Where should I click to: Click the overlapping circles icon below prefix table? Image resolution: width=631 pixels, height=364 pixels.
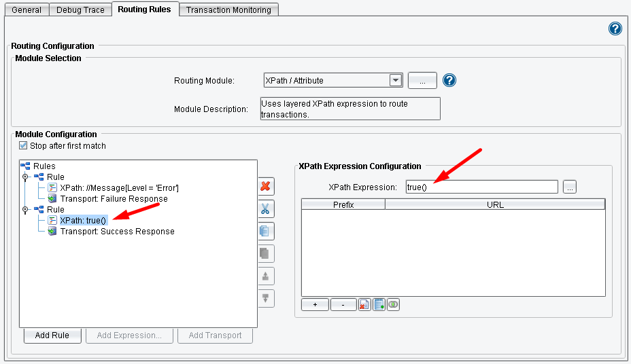(392, 305)
